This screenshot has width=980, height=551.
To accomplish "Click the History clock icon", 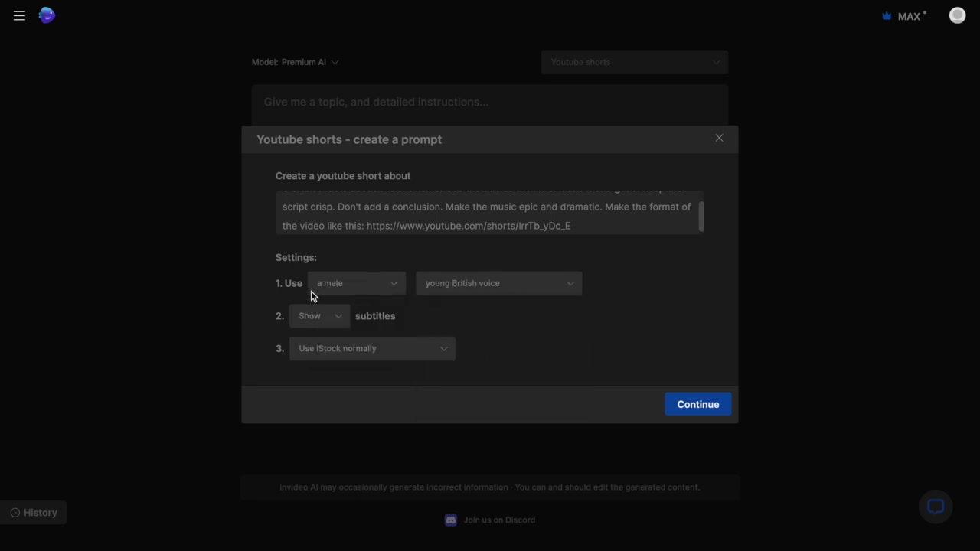I will 15,513.
